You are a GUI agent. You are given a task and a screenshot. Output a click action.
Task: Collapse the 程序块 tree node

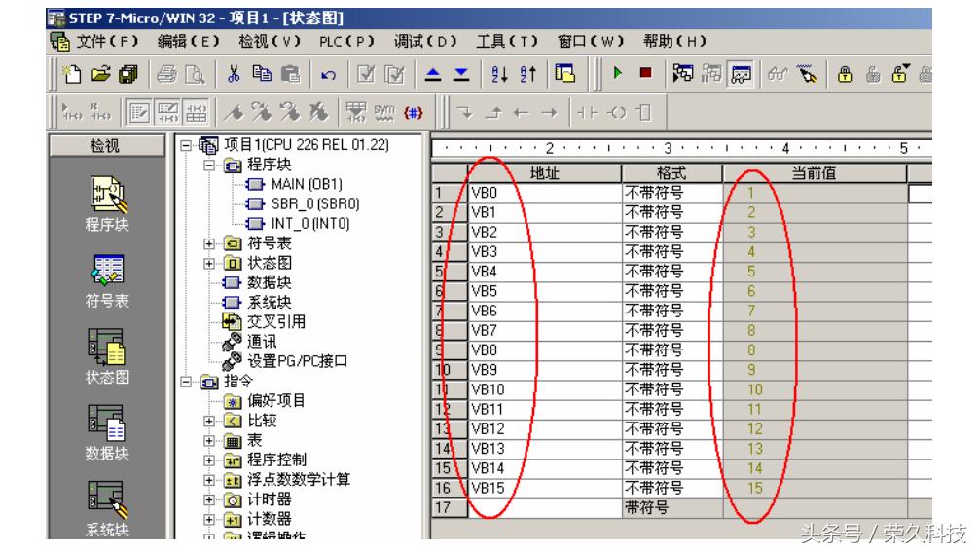[209, 166]
